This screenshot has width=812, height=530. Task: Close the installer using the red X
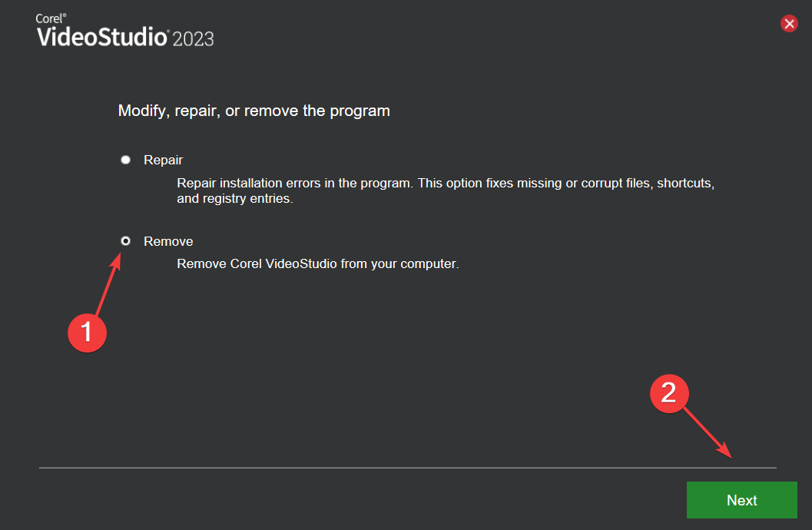click(x=789, y=24)
